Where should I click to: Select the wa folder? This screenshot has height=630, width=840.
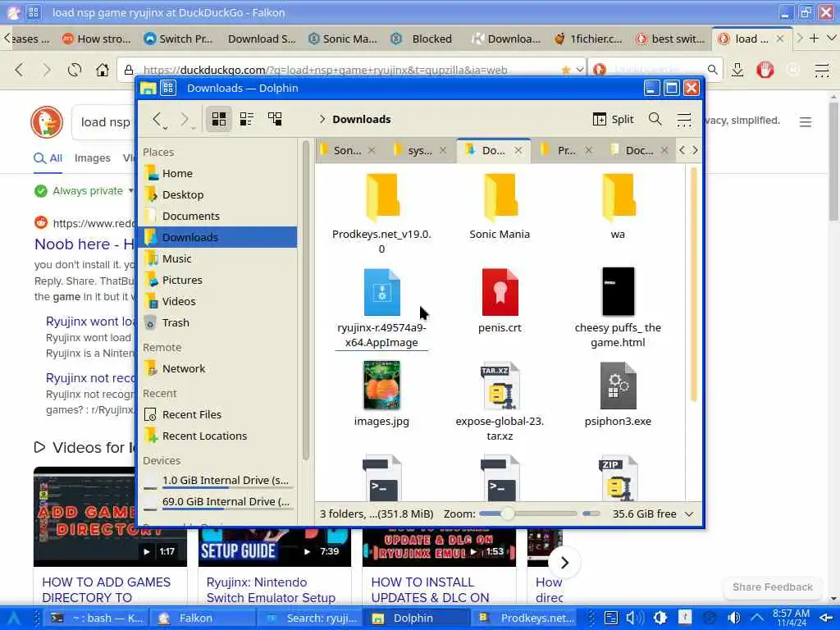coord(618,207)
